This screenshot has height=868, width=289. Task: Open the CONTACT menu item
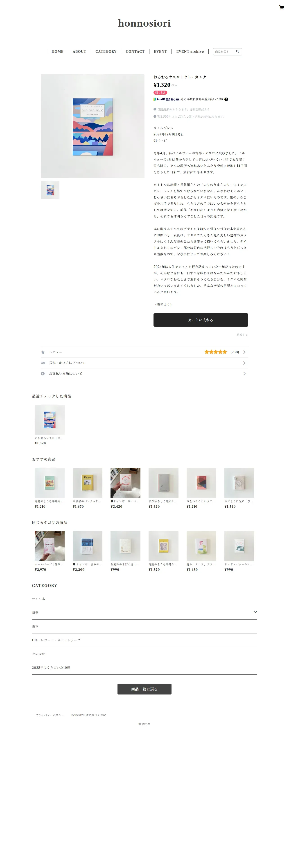pyautogui.click(x=135, y=52)
